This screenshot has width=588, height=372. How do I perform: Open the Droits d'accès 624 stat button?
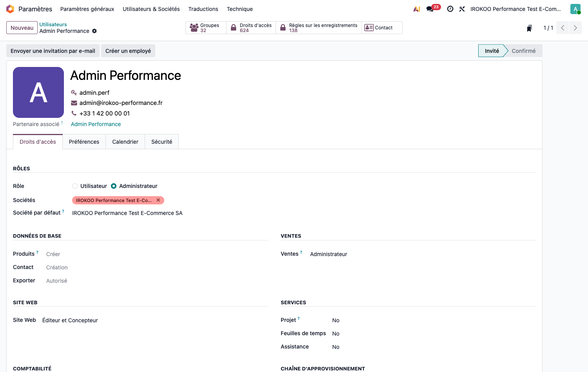251,28
